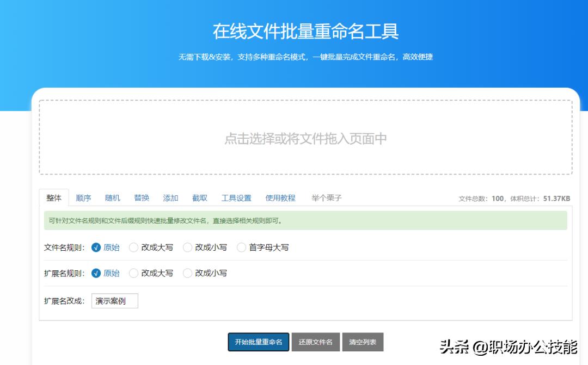查看"使用教程"选项卡
Image resolution: width=588 pixels, height=365 pixels.
[280, 197]
